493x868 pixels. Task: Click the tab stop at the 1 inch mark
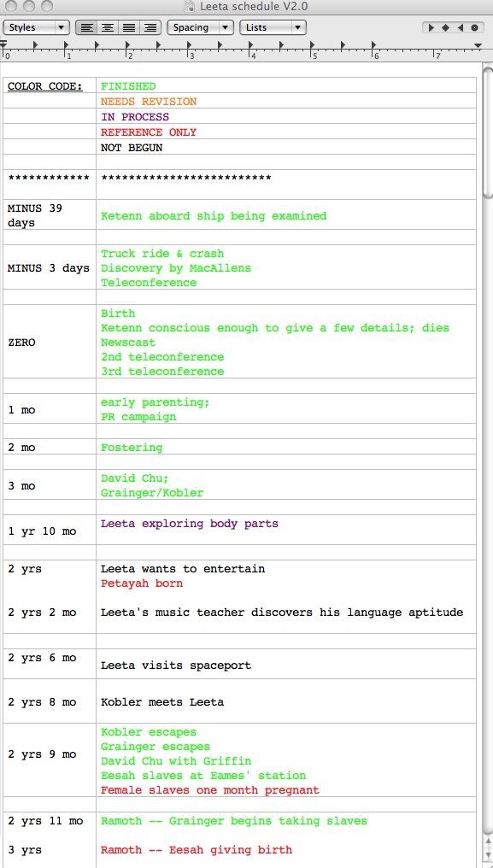pyautogui.click(x=67, y=44)
